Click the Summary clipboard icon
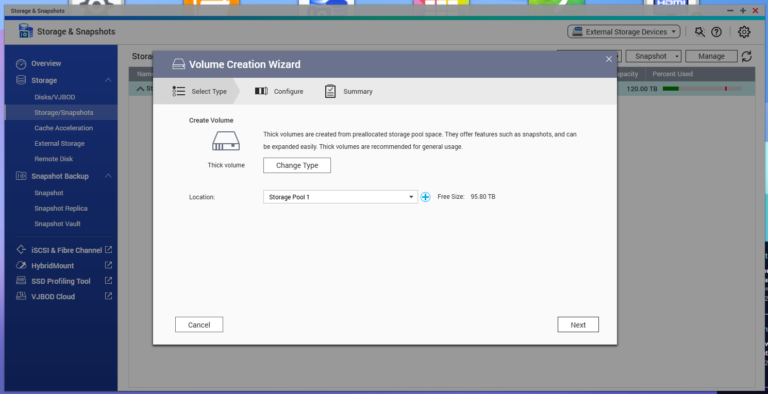Screen dimensions: 768x394 coord(330,91)
